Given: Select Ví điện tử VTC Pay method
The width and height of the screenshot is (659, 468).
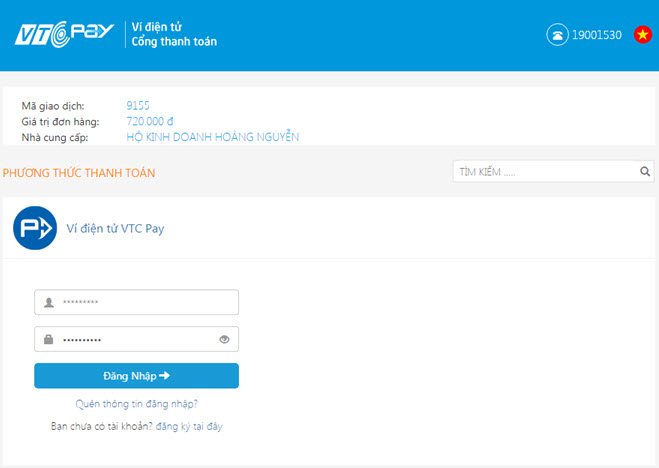Looking at the screenshot, I should click(x=115, y=229).
